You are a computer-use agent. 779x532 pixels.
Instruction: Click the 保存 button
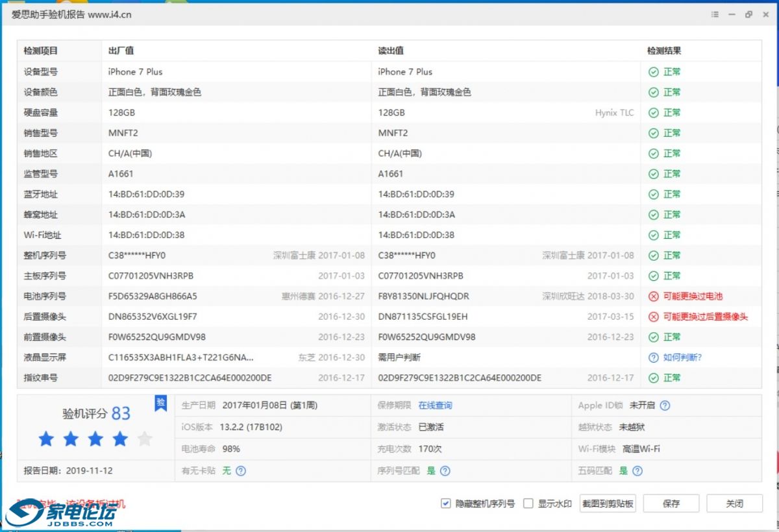[x=671, y=503]
